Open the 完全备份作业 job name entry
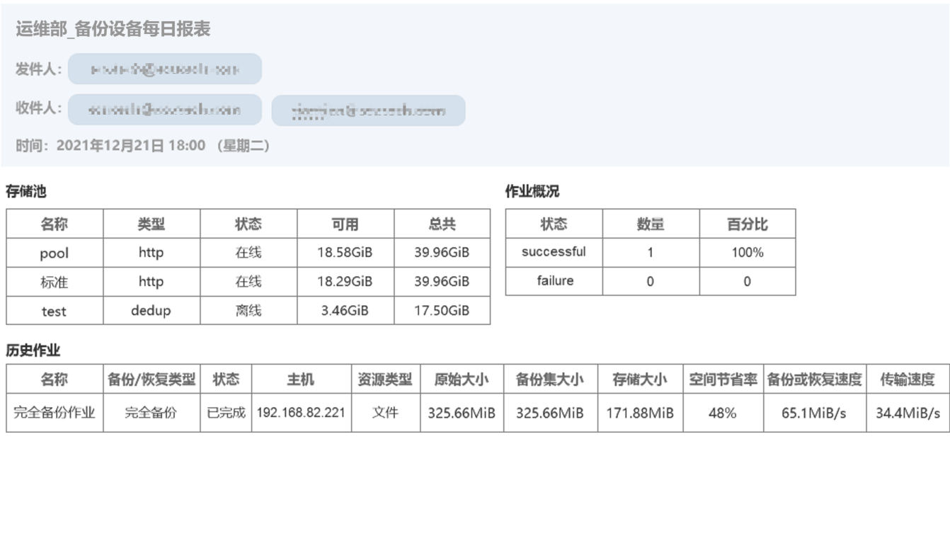This screenshot has height=560, width=950. 55,413
